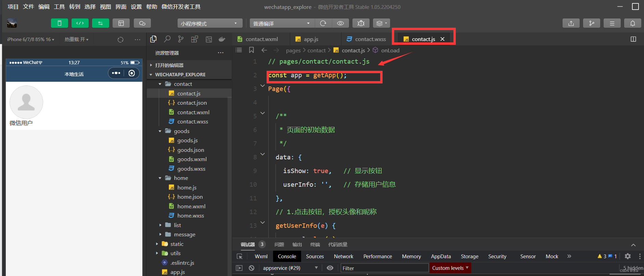Open the Custom levels dropdown
The width and height of the screenshot is (644, 276).
point(450,268)
